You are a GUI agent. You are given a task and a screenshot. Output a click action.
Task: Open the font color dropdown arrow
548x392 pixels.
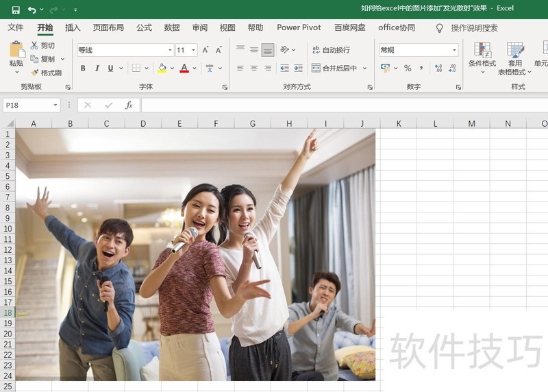pyautogui.click(x=195, y=69)
